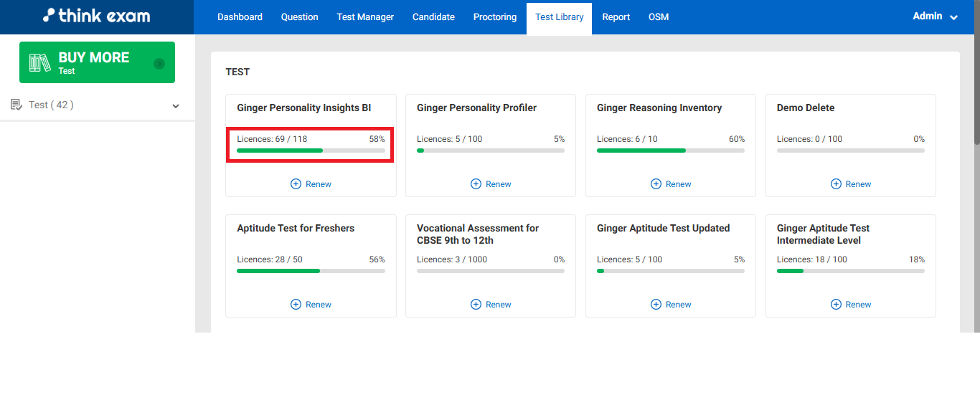The image size is (980, 410).
Task: Click Ginger Personality Profiler progress bar
Action: coord(491,151)
